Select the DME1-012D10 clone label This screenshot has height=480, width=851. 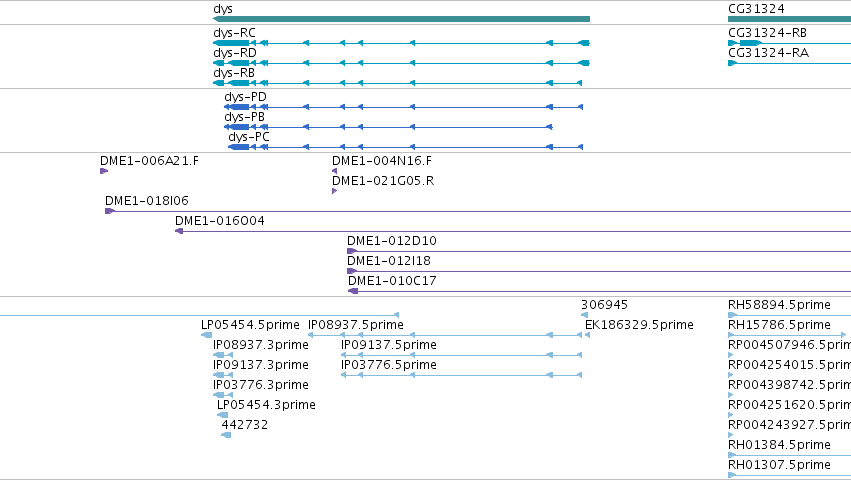391,241
